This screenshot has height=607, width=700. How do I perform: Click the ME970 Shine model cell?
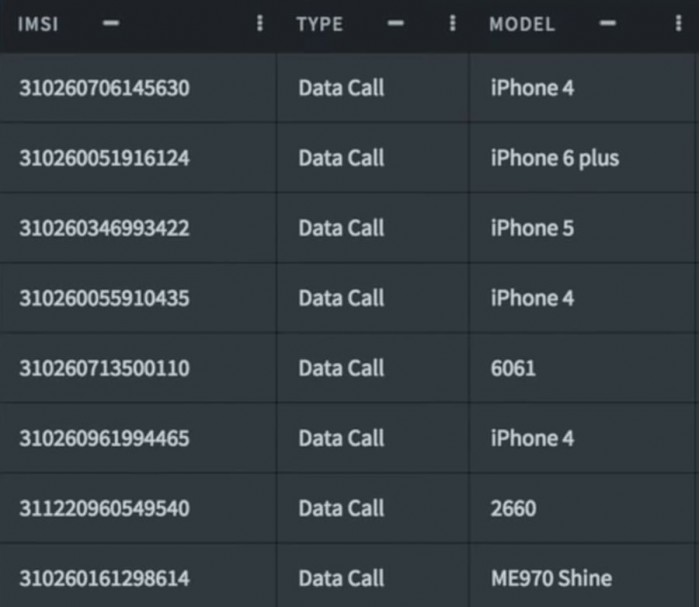click(x=551, y=578)
